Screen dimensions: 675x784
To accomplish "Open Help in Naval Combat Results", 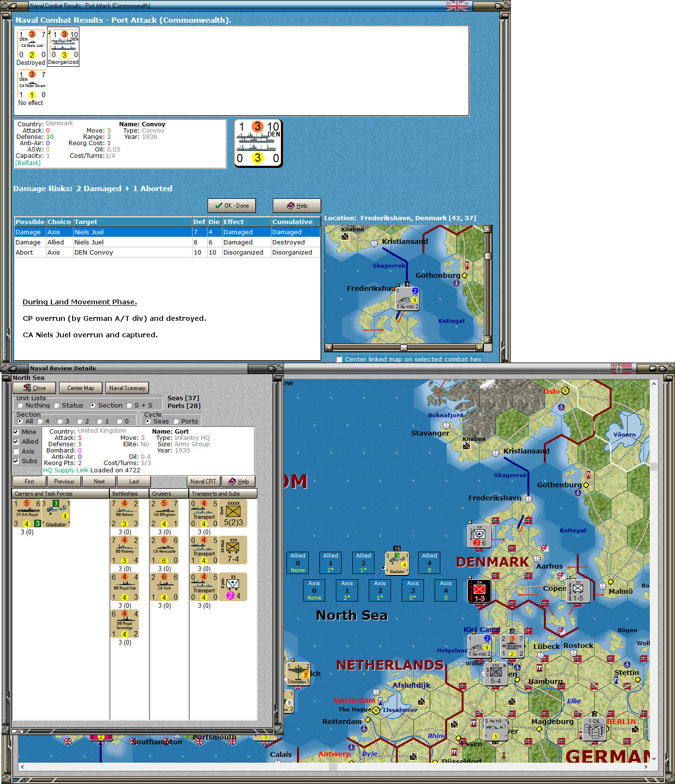I will tap(297, 206).
